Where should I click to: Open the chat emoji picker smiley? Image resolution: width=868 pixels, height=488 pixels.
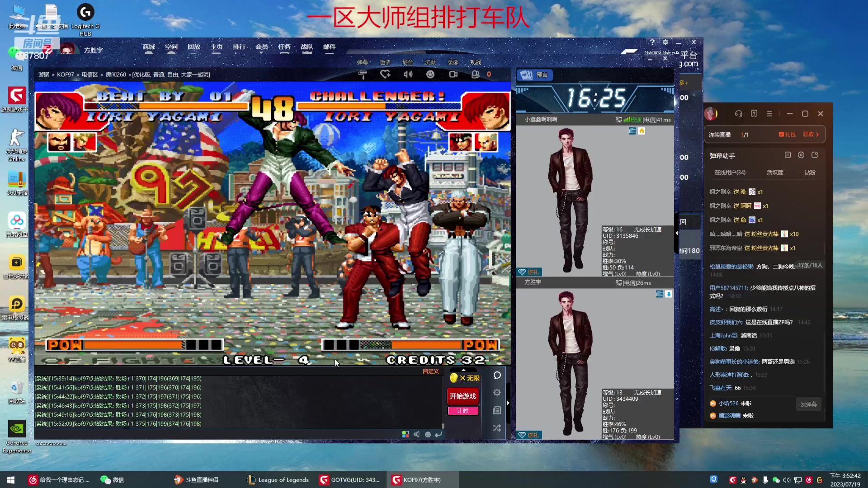[428, 434]
